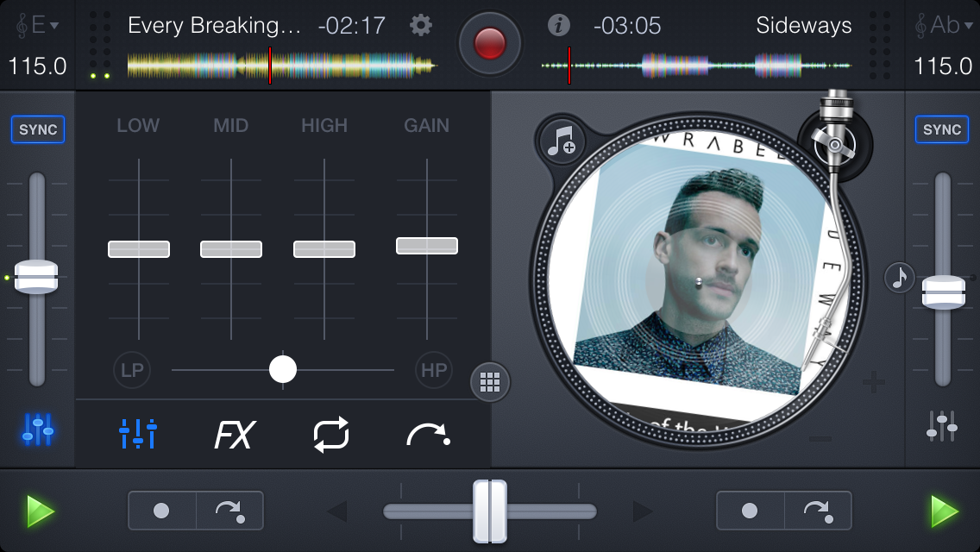Image resolution: width=980 pixels, height=552 pixels.
Task: Click the right deck waveform overview
Action: tap(696, 65)
